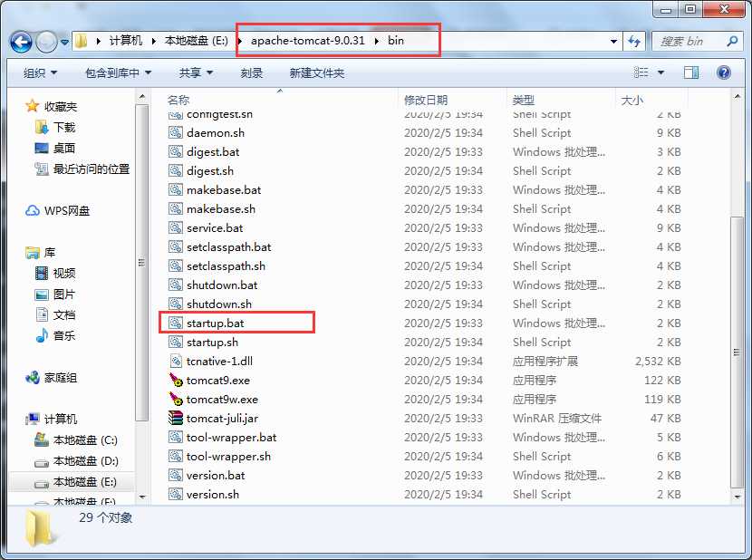Select 最近访问的位置 in favorites
The height and width of the screenshot is (560, 752).
pyautogui.click(x=92, y=169)
